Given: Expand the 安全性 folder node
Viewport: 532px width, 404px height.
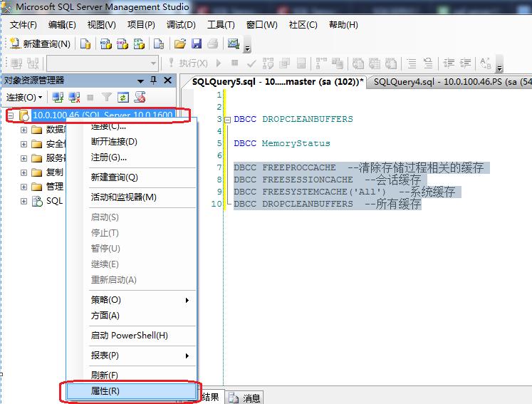Looking at the screenshot, I should coord(24,144).
